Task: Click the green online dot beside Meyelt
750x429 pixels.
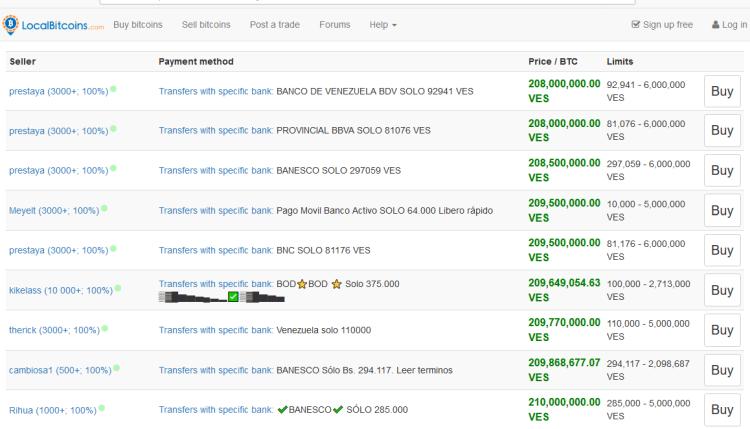Action: click(104, 208)
